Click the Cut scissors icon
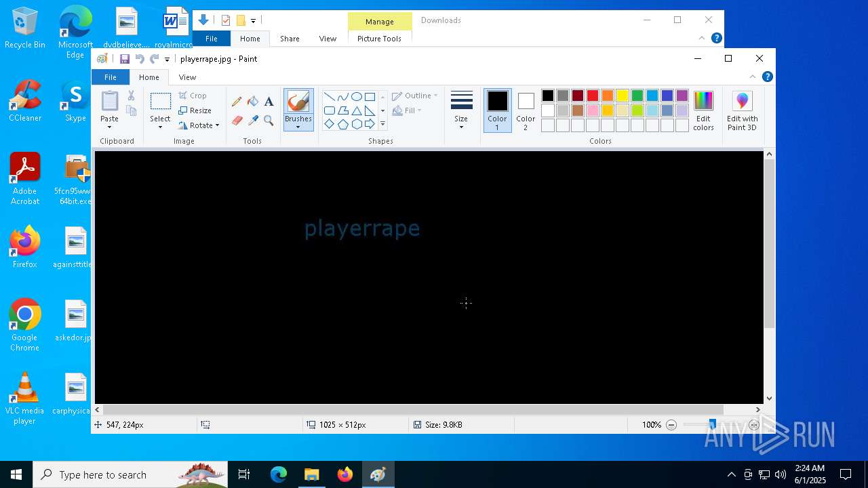Viewport: 868px width, 488px height. pos(132,96)
